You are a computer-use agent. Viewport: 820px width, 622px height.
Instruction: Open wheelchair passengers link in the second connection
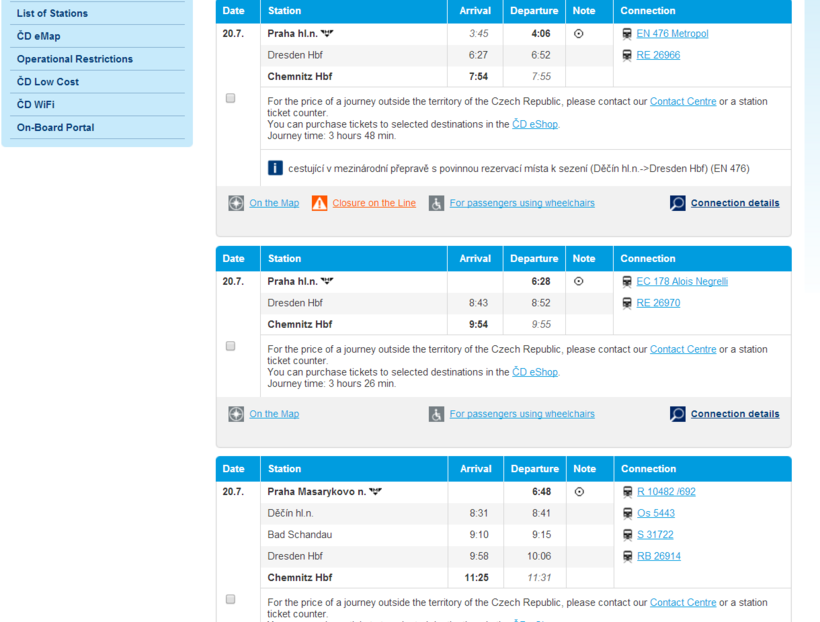(x=522, y=414)
